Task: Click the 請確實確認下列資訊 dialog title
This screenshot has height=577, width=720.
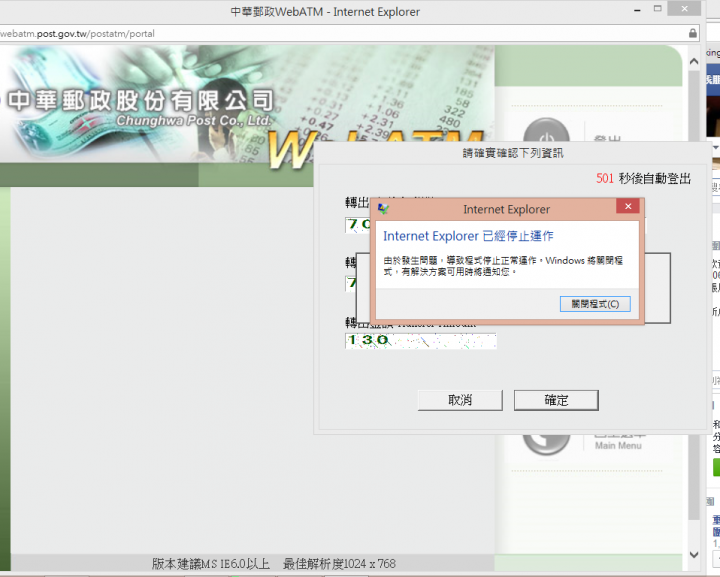Action: tap(512, 153)
